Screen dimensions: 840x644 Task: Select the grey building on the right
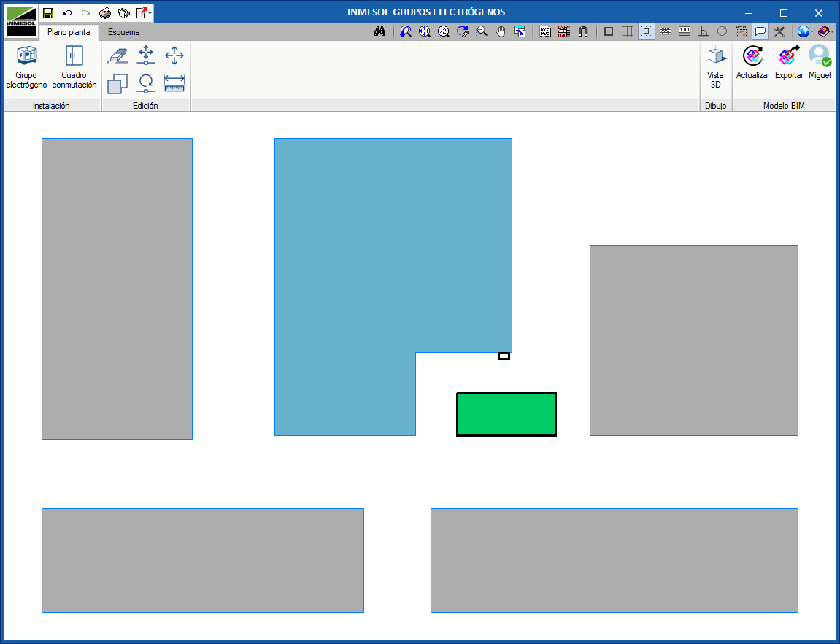tap(694, 340)
